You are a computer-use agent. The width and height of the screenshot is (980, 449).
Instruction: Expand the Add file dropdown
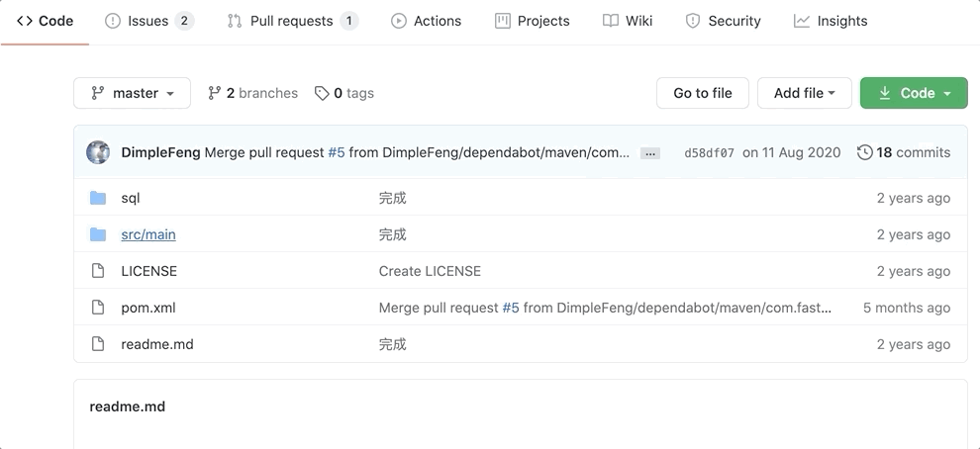pos(804,93)
